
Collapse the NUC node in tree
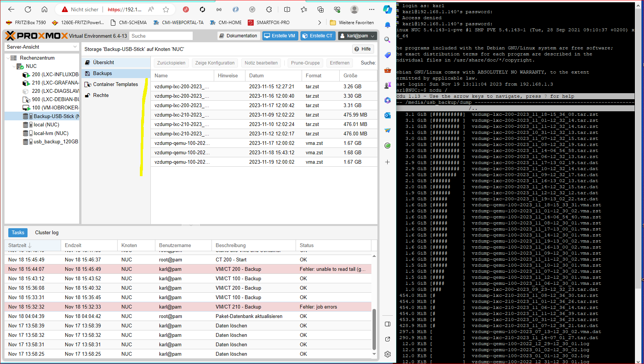coord(14,66)
